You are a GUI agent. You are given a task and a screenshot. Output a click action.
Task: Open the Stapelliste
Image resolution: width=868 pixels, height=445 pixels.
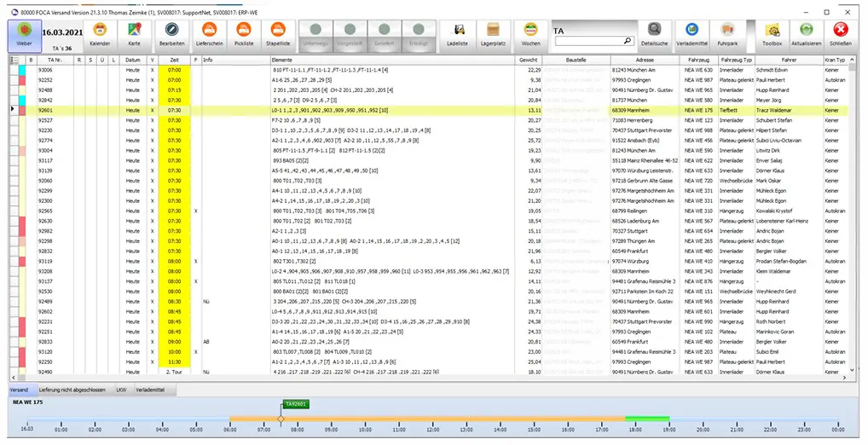click(x=277, y=34)
